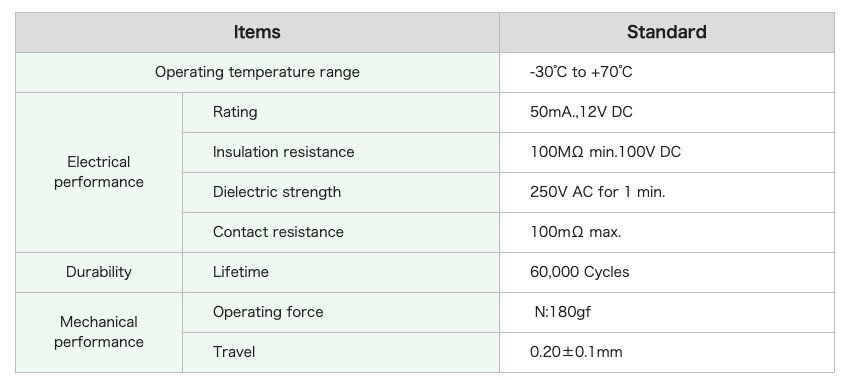This screenshot has height=380, width=850.
Task: Click the Mechanical performance category cell
Action: coord(99,332)
